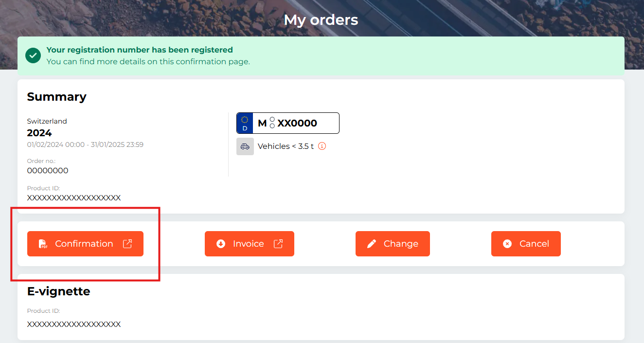Click the validity date range text

(85, 144)
